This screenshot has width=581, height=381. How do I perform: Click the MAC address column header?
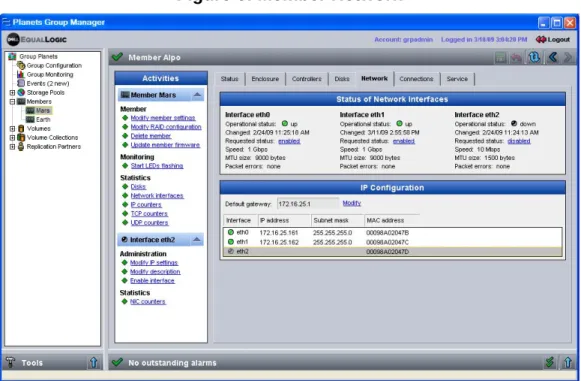392,221
